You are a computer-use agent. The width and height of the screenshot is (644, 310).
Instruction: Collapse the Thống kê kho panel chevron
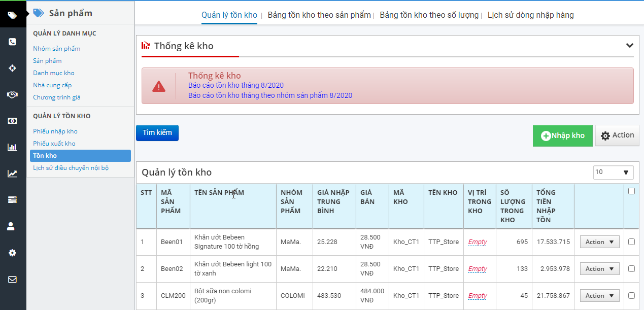(x=629, y=46)
